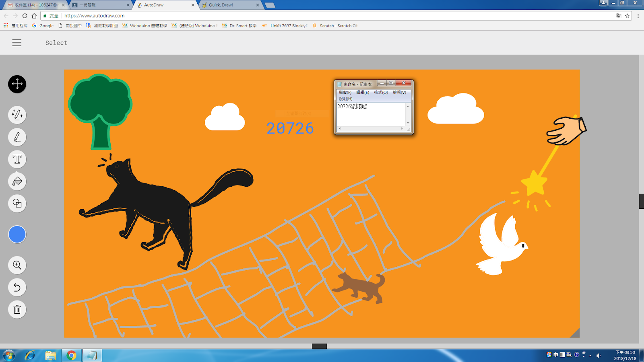Image resolution: width=644 pixels, height=362 pixels.
Task: Select the hand with magic wand drawing
Action: (566, 130)
